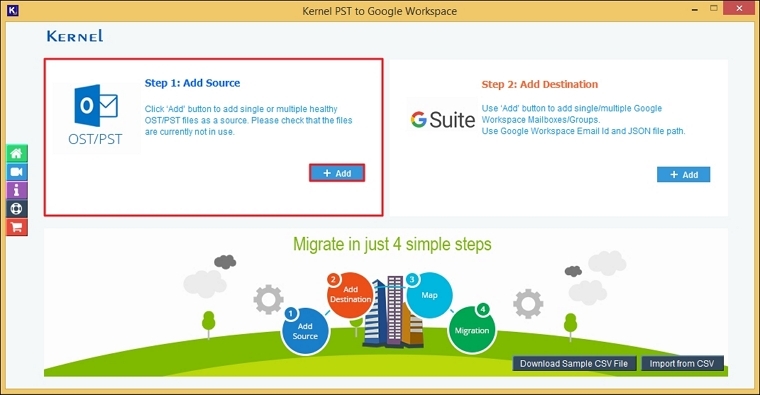The height and width of the screenshot is (395, 760).
Task: Add a source PST file
Action: coord(337,173)
